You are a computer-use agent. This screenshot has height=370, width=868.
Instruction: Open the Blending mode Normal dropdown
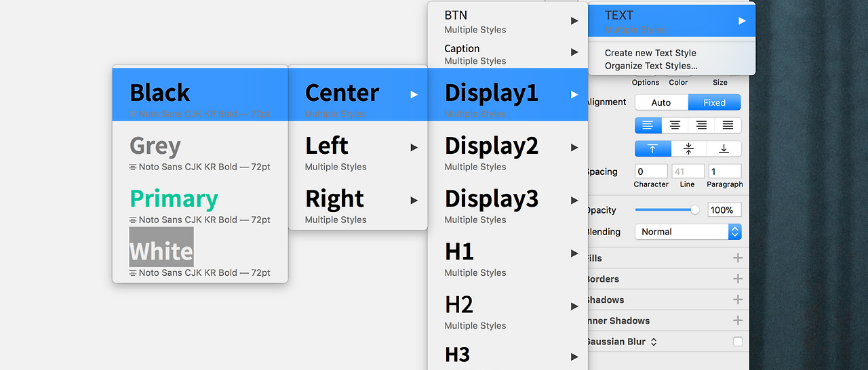[688, 232]
